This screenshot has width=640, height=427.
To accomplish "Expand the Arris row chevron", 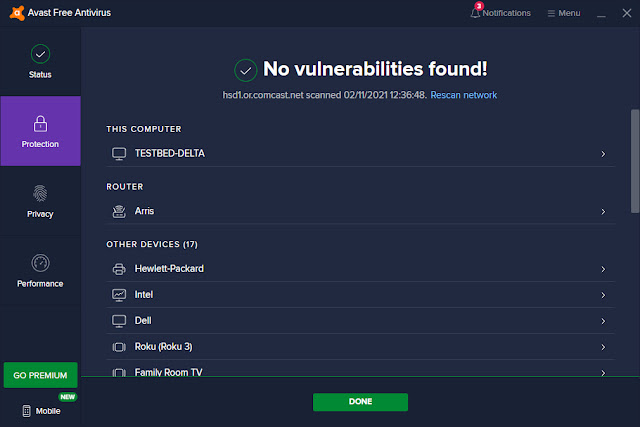I will point(603,211).
